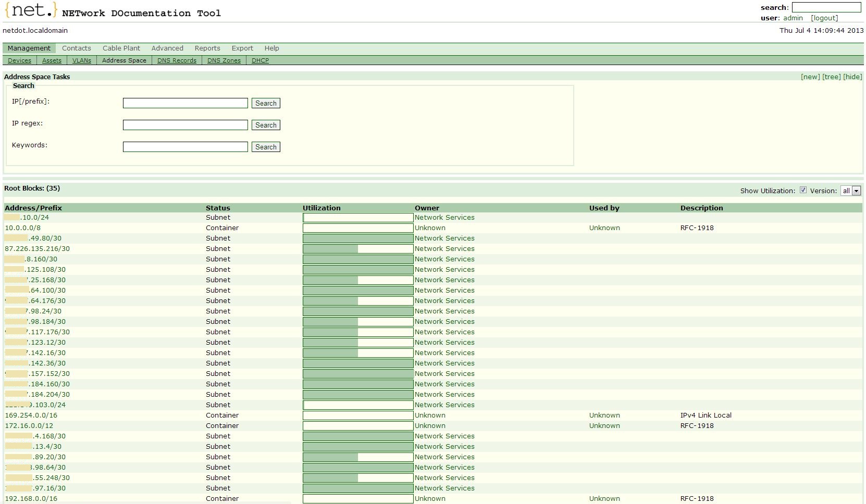Screen dimensions: 866x504
Task: Click the 87.226.135.216/30 utilization bar
Action: (357, 248)
